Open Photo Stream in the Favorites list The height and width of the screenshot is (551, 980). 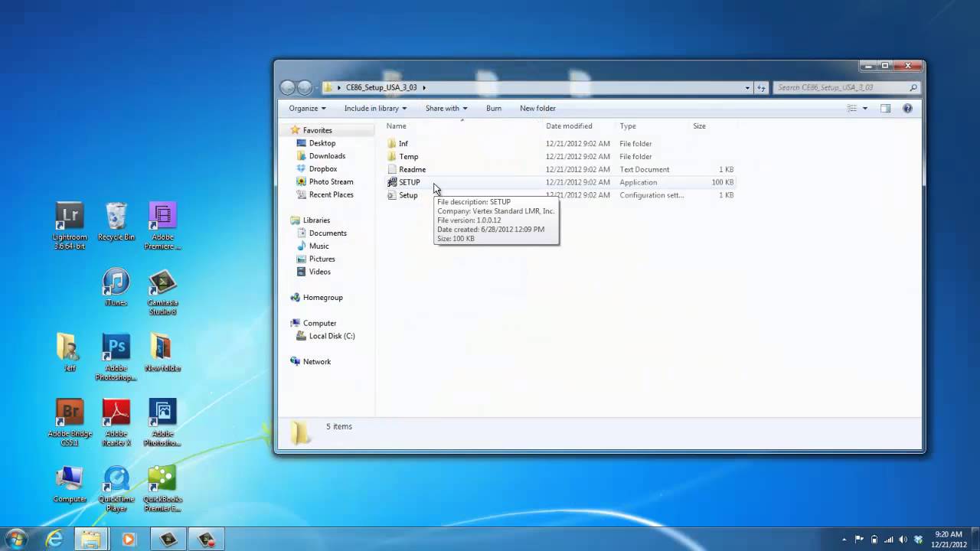pos(331,182)
